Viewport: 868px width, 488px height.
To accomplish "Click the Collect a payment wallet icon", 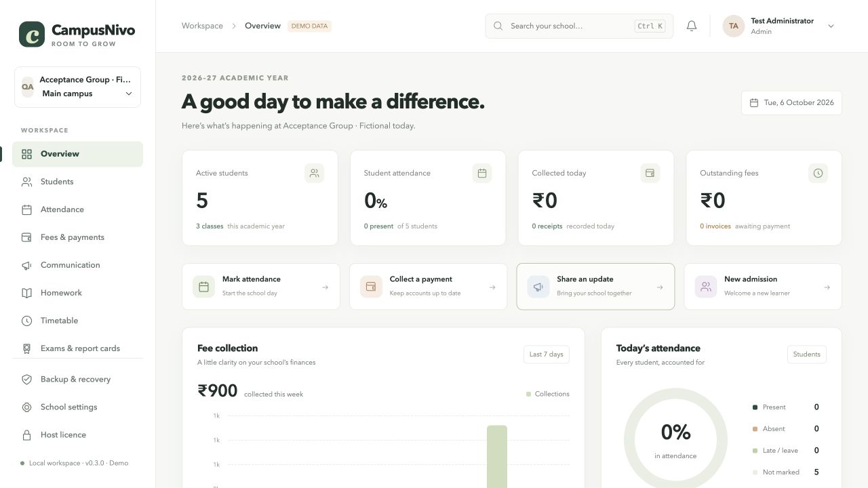I will point(371,287).
